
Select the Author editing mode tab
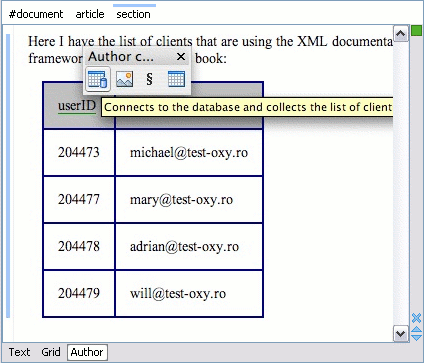tap(87, 352)
